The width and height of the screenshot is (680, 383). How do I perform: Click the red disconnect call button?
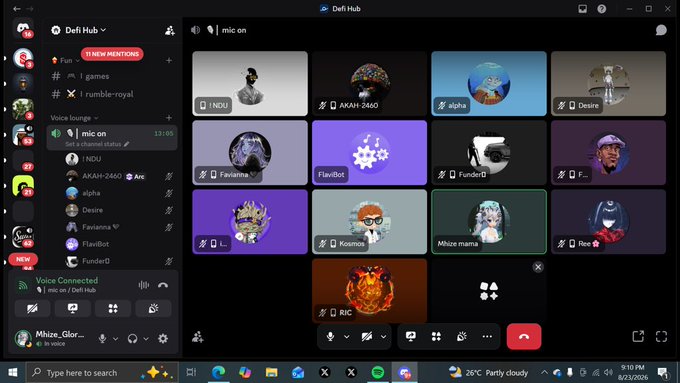pyautogui.click(x=524, y=336)
